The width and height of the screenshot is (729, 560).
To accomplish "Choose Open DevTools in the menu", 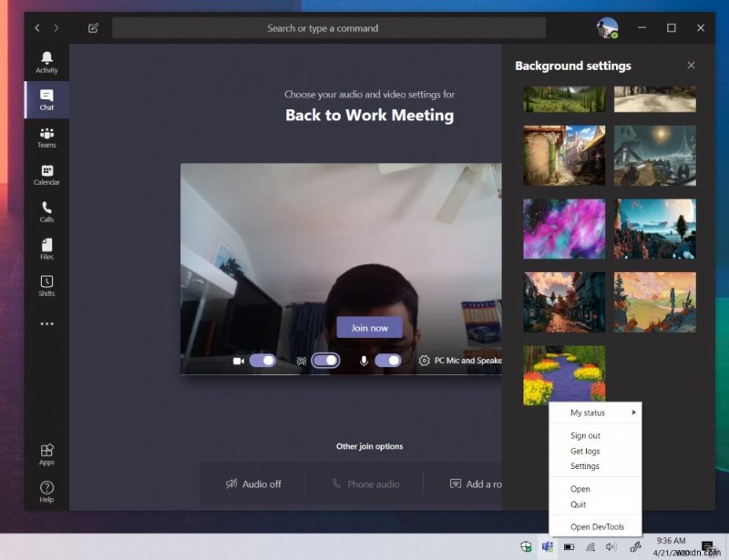I will (595, 525).
